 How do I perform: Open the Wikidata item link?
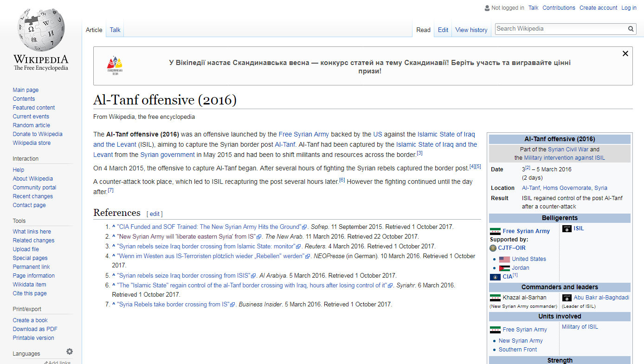[x=29, y=285]
